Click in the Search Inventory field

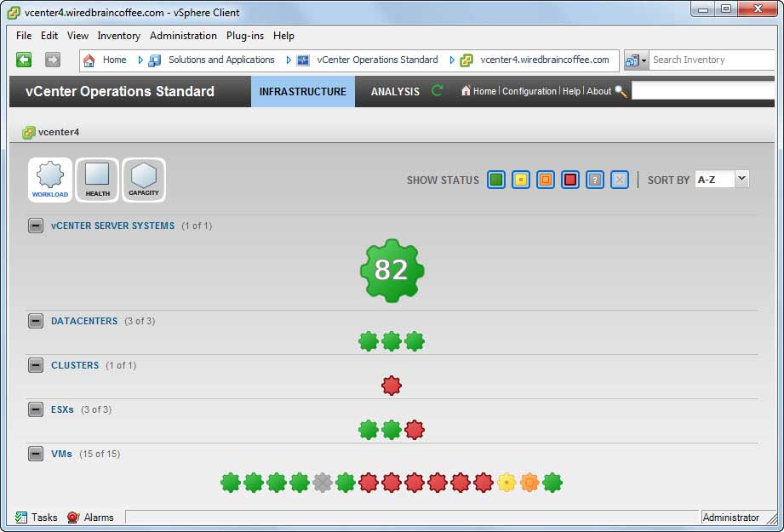(x=712, y=60)
